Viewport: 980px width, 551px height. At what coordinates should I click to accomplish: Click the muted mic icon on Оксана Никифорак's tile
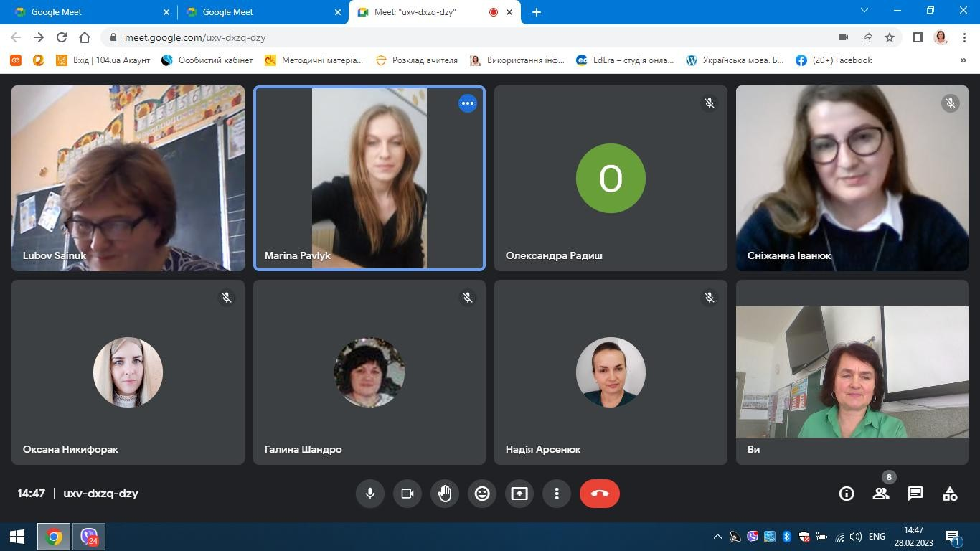(227, 297)
